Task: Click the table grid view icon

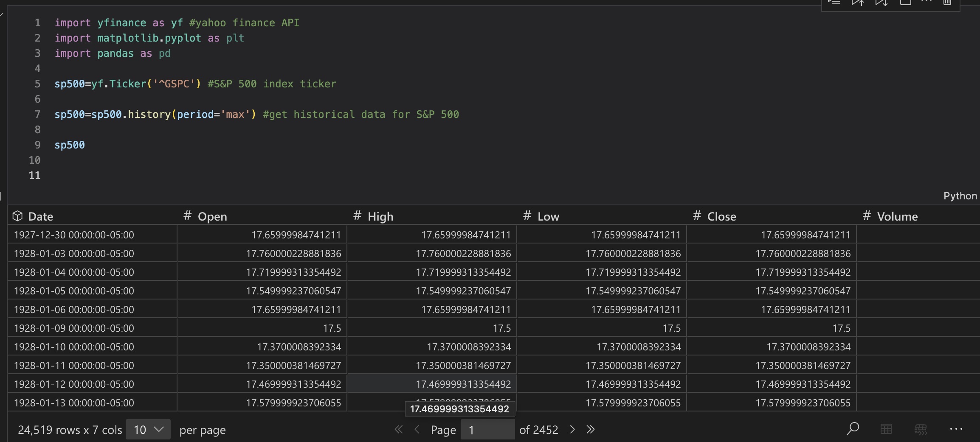Action: (x=886, y=429)
